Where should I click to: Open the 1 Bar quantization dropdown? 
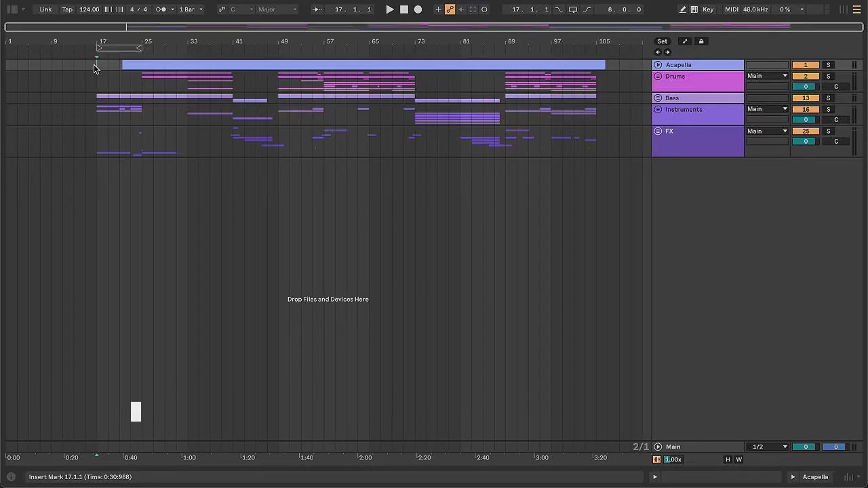point(191,9)
